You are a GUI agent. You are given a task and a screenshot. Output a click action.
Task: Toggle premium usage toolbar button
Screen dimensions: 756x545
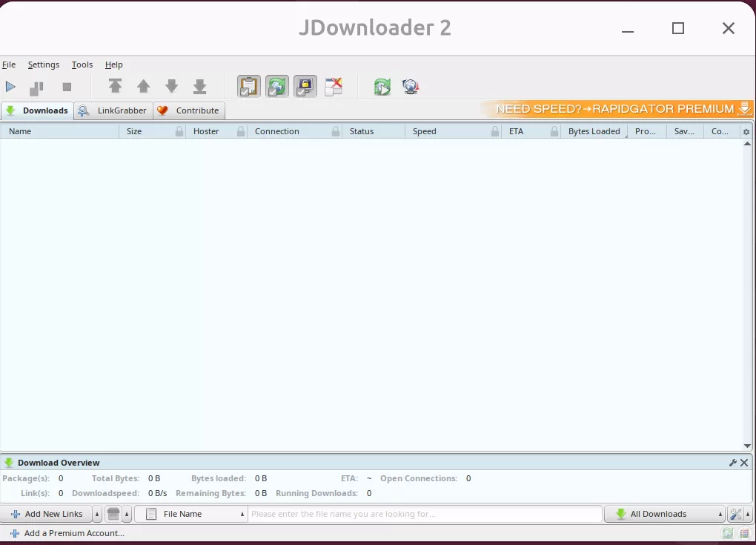click(305, 87)
